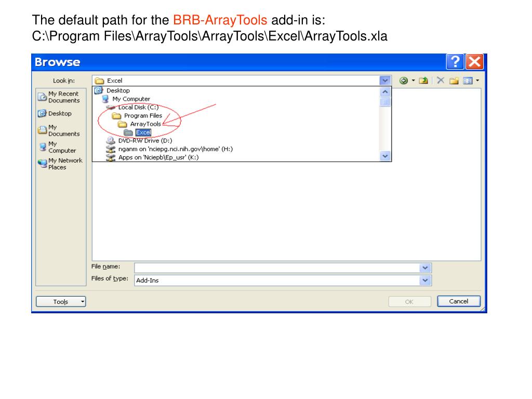532x399 pixels.
Task: Go up one folder level
Action: 423,81
